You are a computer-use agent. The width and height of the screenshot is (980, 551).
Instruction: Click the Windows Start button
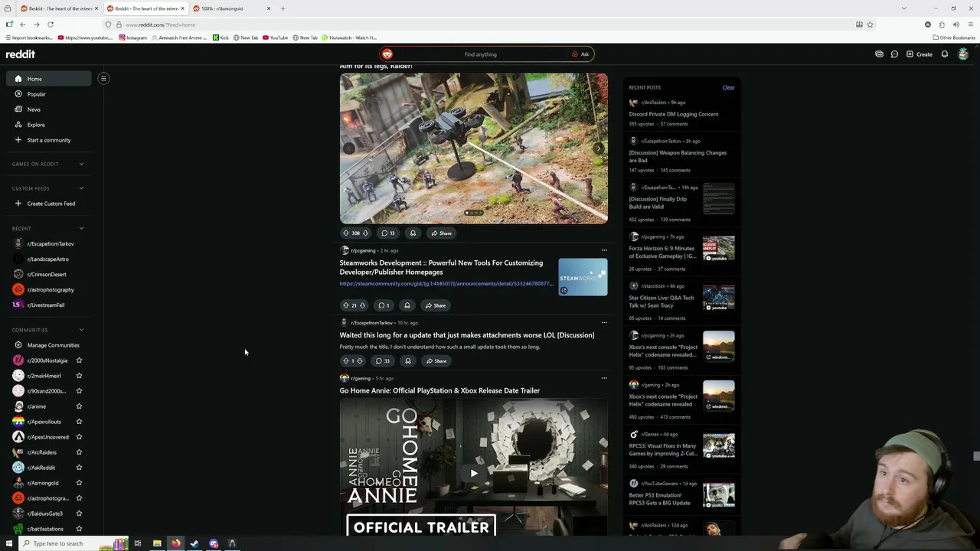tap(8, 543)
